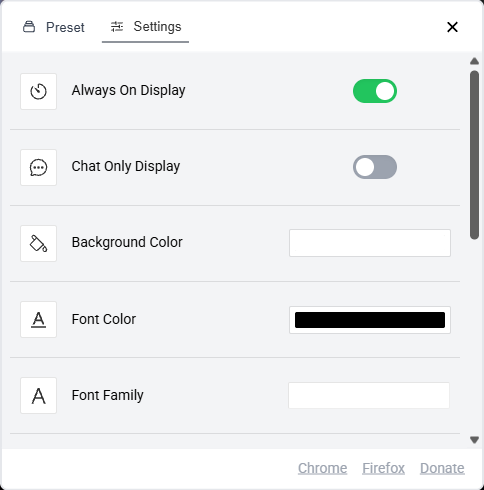Viewport: 484px width, 490px height.
Task: Select the Settings tab label
Action: coord(157,26)
